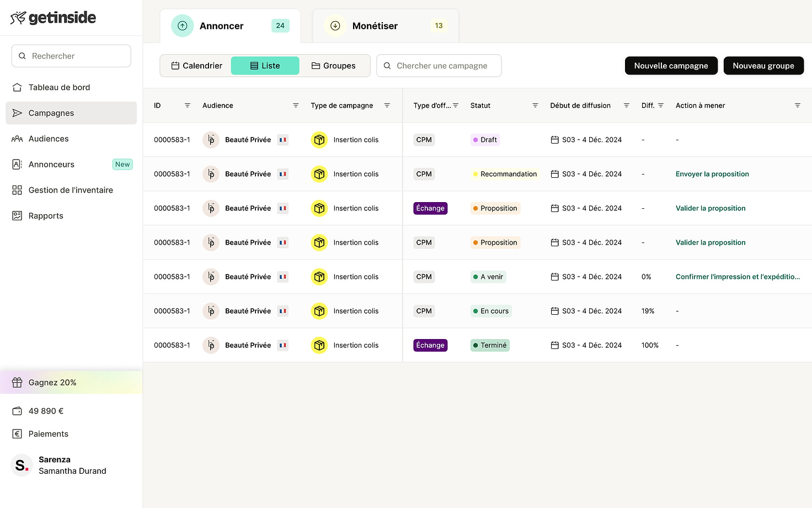This screenshot has height=508, width=812.
Task: Focus the Rechercher sidebar search field
Action: (x=71, y=56)
